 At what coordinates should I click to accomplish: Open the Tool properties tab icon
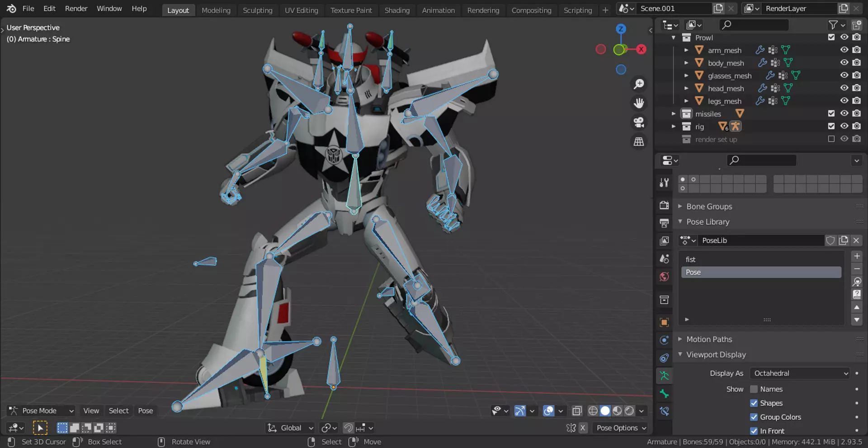coord(664,183)
